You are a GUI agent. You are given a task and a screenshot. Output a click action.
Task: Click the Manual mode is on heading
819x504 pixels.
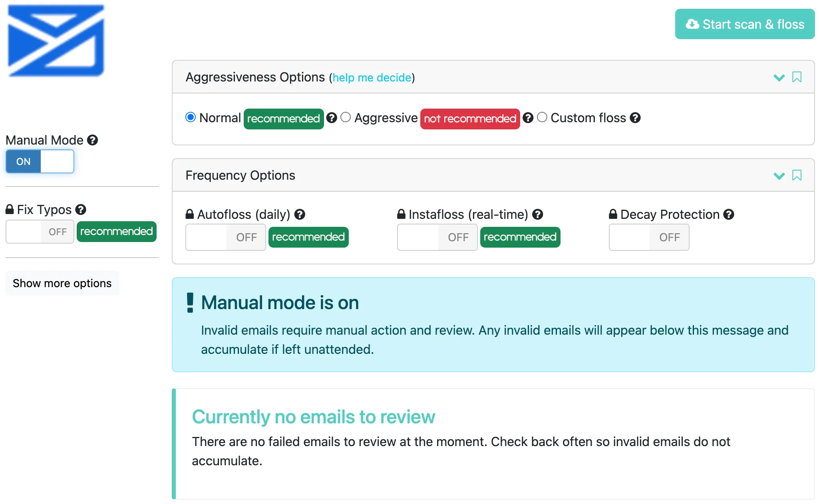tap(280, 303)
